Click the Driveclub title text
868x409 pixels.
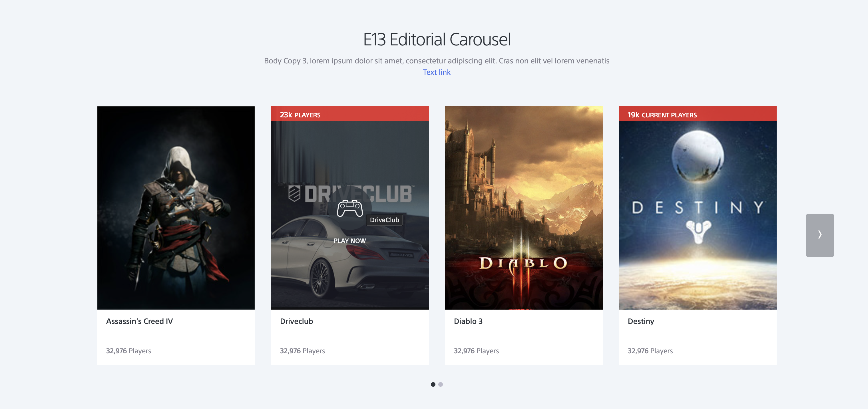296,321
